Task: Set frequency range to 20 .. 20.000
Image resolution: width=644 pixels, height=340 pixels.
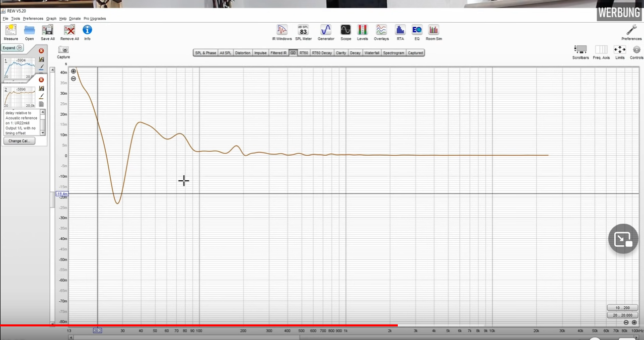Action: pos(622,315)
